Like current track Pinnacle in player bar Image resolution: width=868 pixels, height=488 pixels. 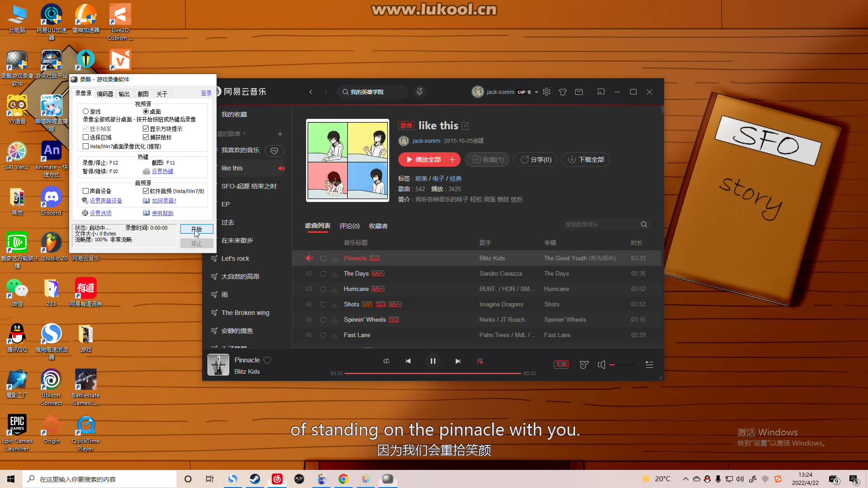click(267, 360)
